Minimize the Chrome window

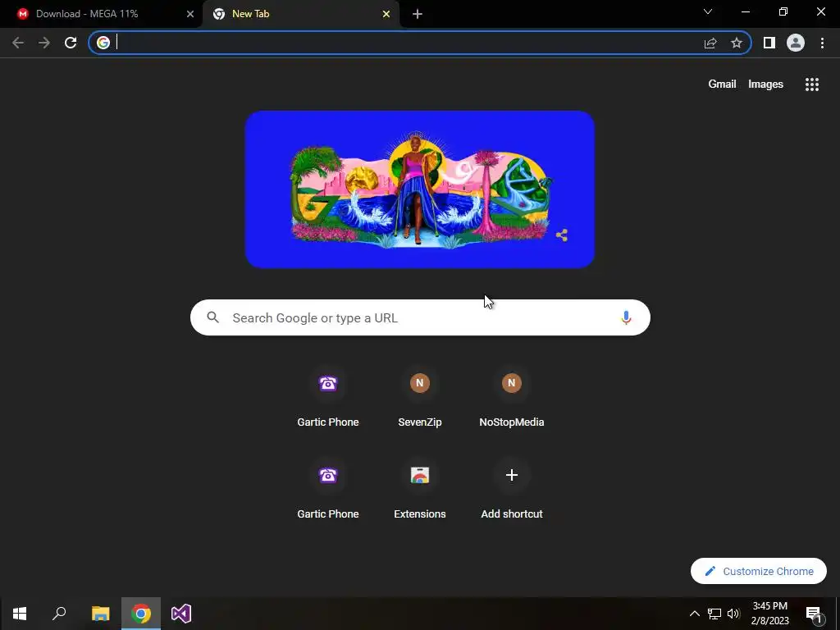tap(745, 11)
